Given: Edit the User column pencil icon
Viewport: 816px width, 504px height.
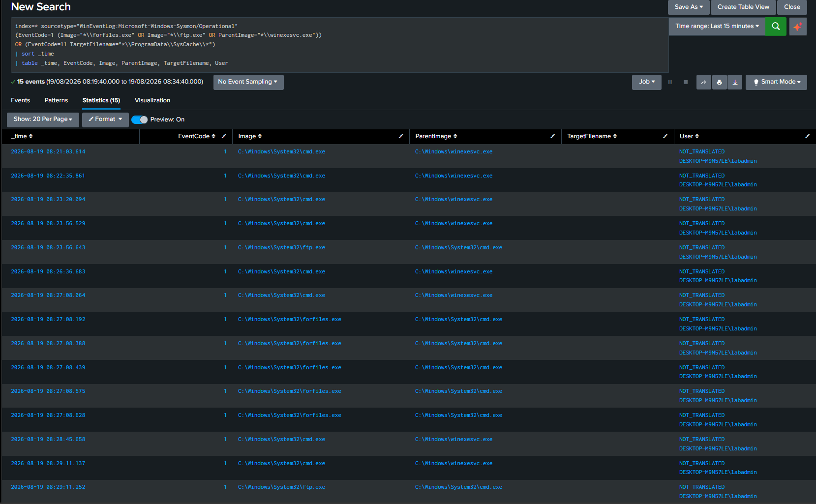Looking at the screenshot, I should point(807,136).
